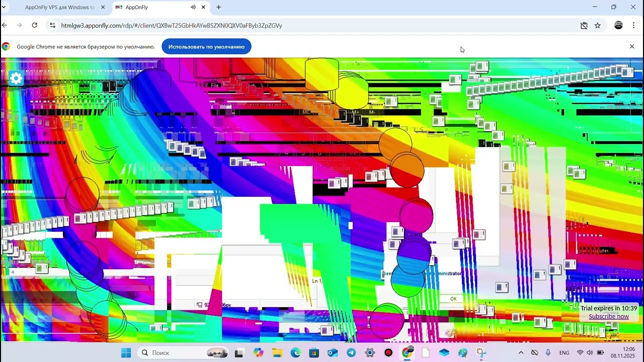Screen dimensions: 644x362
Task: Open Microsoft Store from taskbar
Action: 314,353
